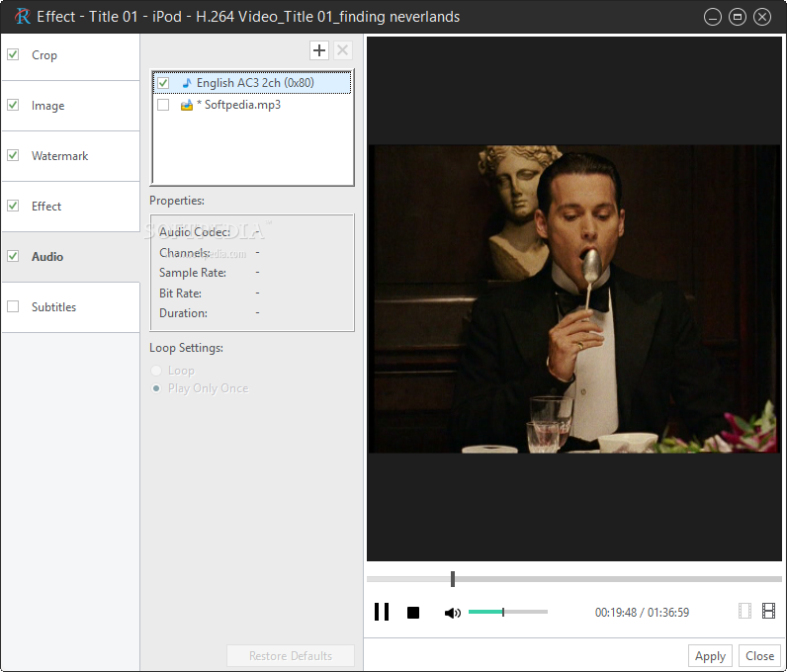Enable the Subtitles checkbox
Screen dimensions: 787x672
coord(13,306)
